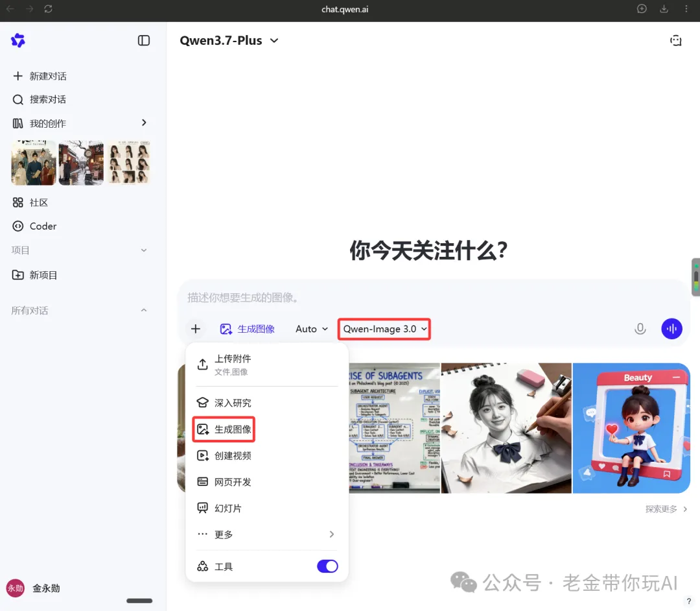This screenshot has width=700, height=611.
Task: Go back with browser back arrow
Action: (10, 9)
